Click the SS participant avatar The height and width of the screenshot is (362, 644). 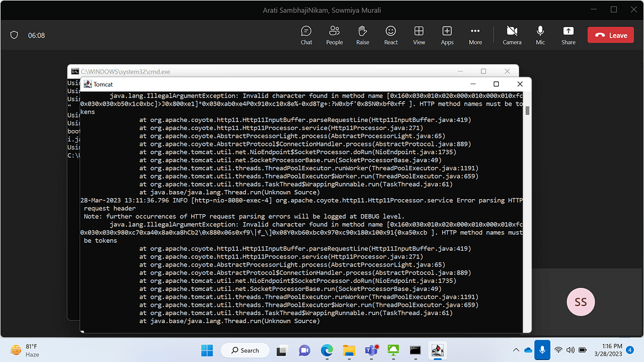click(x=580, y=302)
